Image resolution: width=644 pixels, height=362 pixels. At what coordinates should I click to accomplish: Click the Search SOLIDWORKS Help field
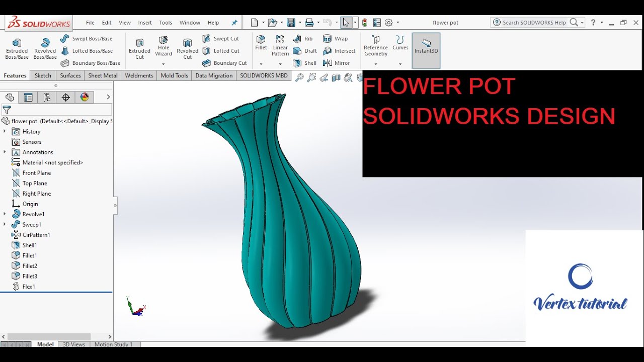[x=535, y=23]
